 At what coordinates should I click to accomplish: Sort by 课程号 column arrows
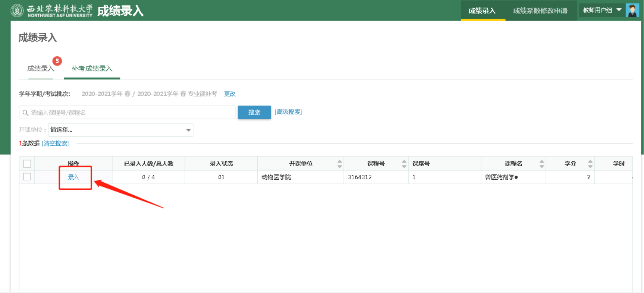pyautogui.click(x=404, y=164)
